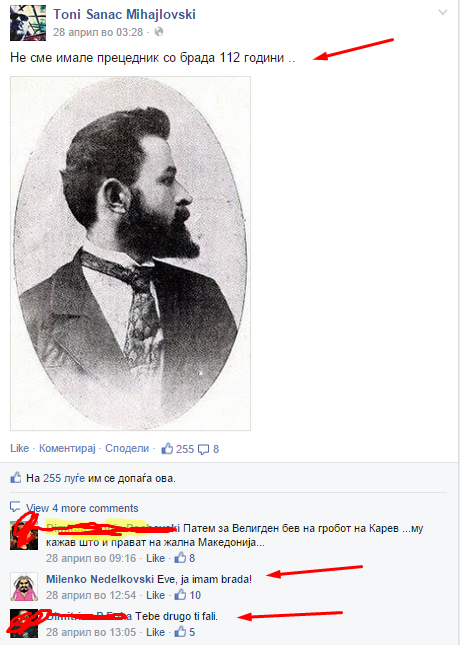
Task: Open the Milenko Nedelkovski profile link
Action: pyautogui.click(x=100, y=579)
